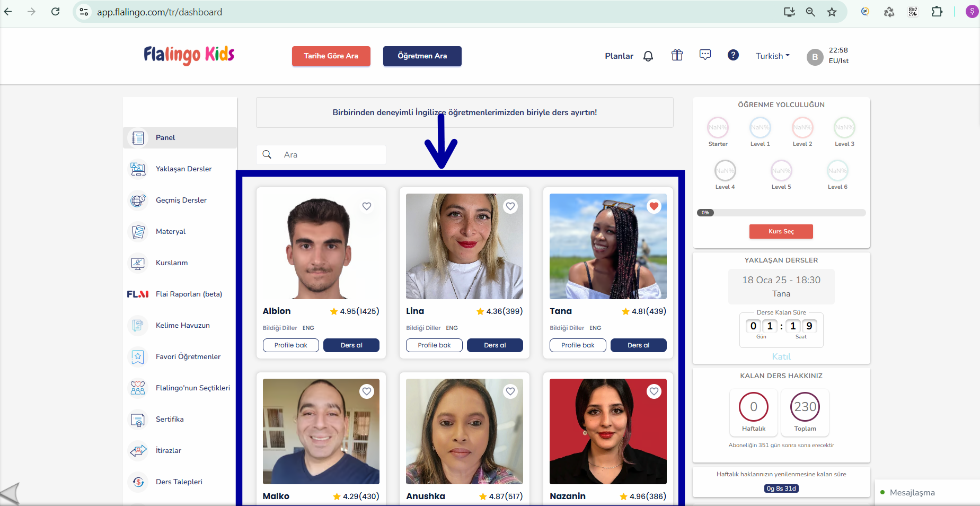Screen dimensions: 980x506
Task: Click the browser zoom magnifier icon
Action: (x=810, y=12)
